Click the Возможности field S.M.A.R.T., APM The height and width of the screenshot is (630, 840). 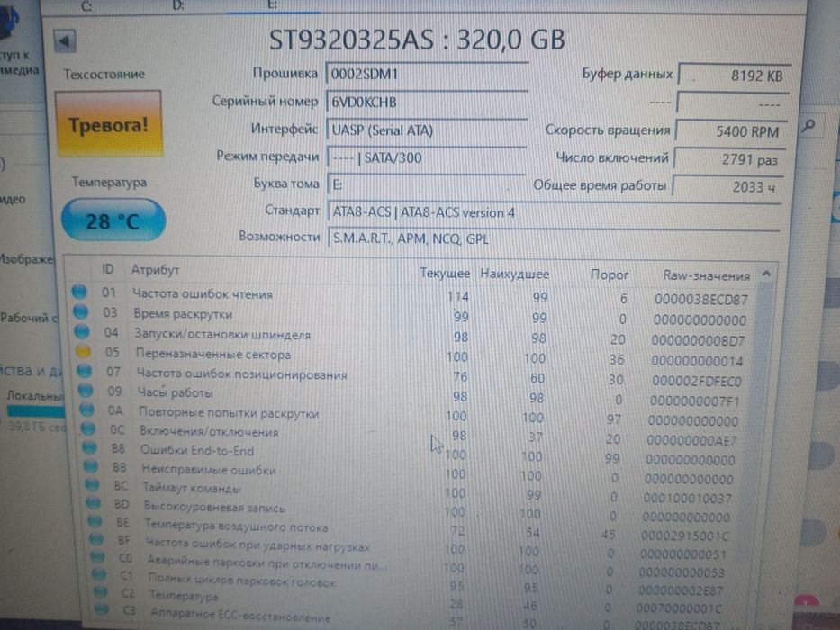(554, 238)
